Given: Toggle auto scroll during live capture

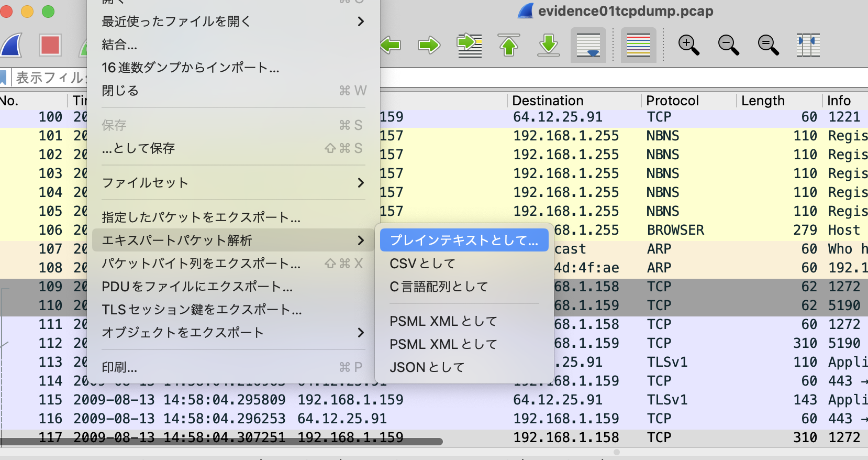Looking at the screenshot, I should pos(588,45).
